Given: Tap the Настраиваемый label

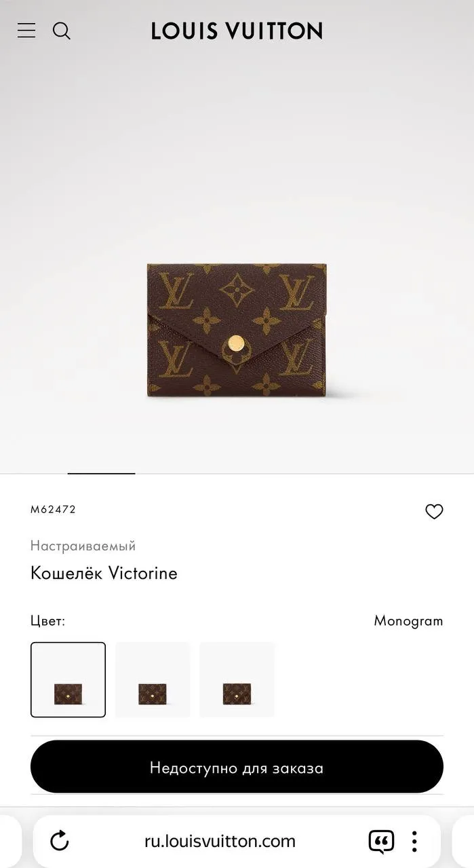Looking at the screenshot, I should coord(83,546).
